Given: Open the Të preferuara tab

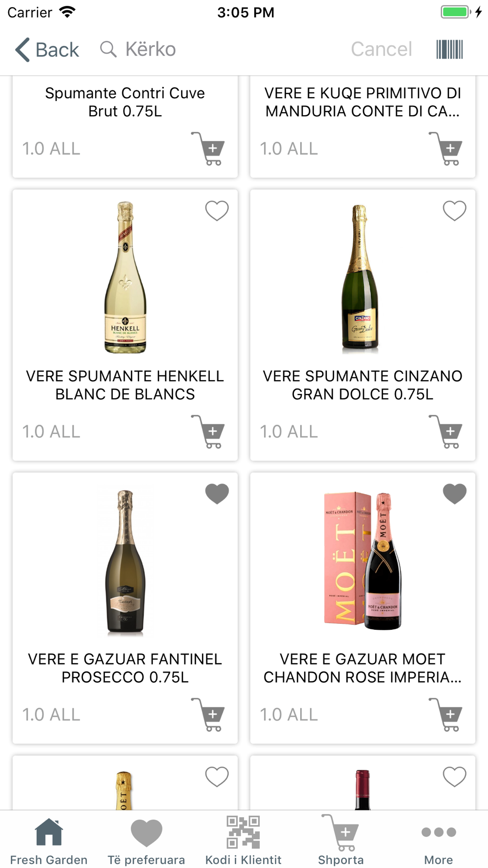Looking at the screenshot, I should click(x=146, y=841).
